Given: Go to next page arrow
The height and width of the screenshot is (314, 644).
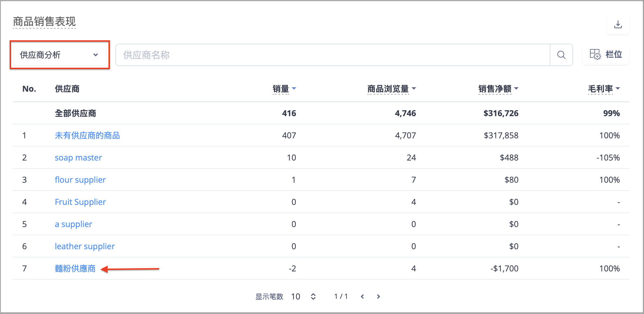Looking at the screenshot, I should click(378, 296).
